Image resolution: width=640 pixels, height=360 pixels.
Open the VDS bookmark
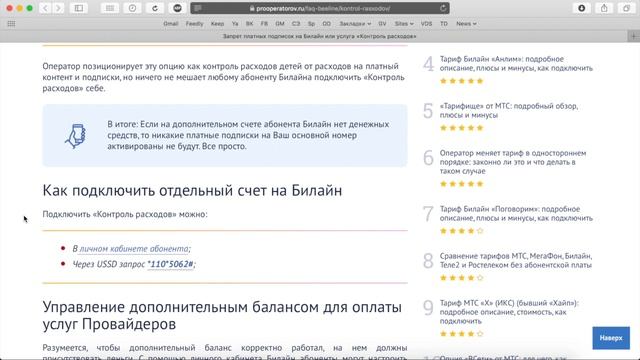coord(426,24)
